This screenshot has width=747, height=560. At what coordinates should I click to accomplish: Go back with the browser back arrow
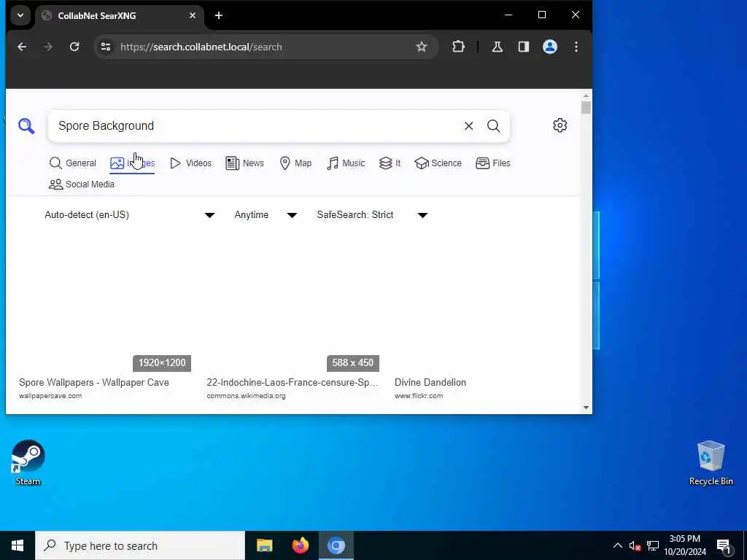22,47
